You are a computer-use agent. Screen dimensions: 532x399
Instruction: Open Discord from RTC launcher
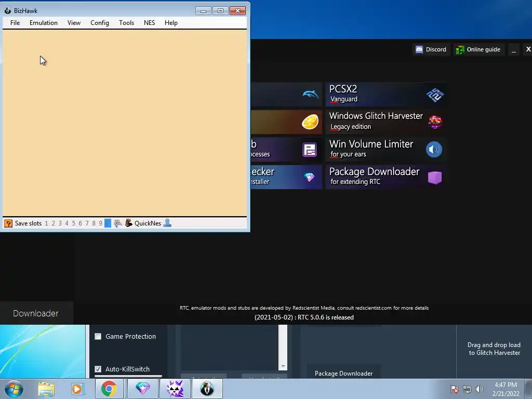(431, 49)
